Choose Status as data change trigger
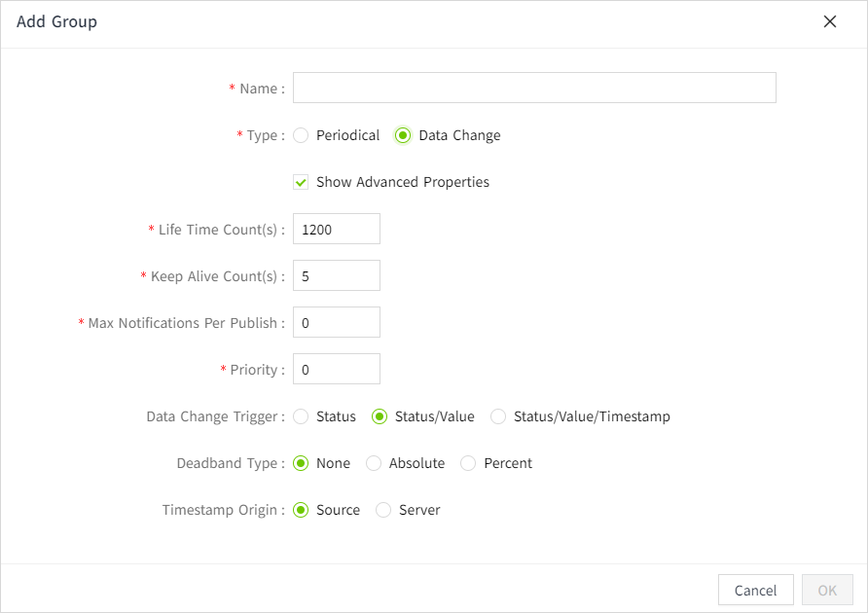 click(x=301, y=416)
